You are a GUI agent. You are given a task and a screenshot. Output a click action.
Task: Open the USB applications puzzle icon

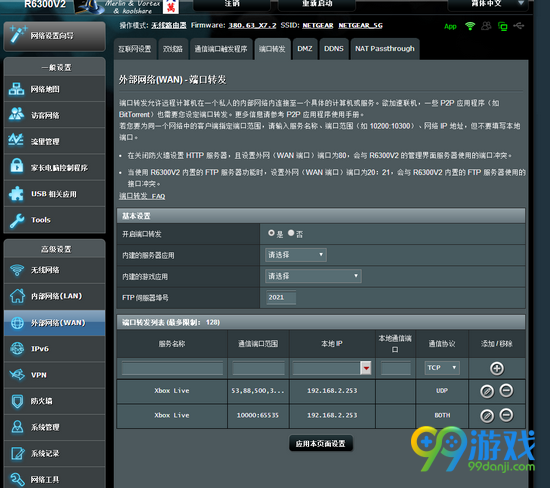pos(16,193)
